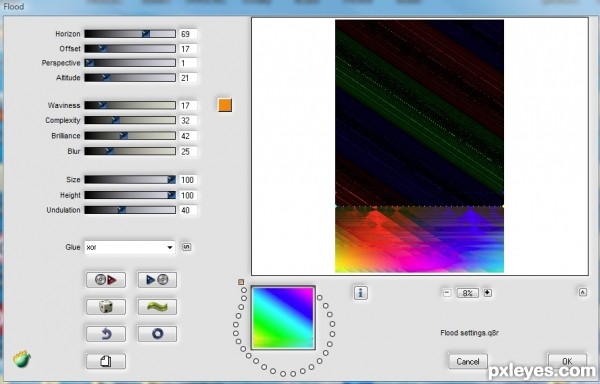Image resolution: width=600 pixels, height=384 pixels.
Task: Click the OK button
Action: pyautogui.click(x=567, y=361)
